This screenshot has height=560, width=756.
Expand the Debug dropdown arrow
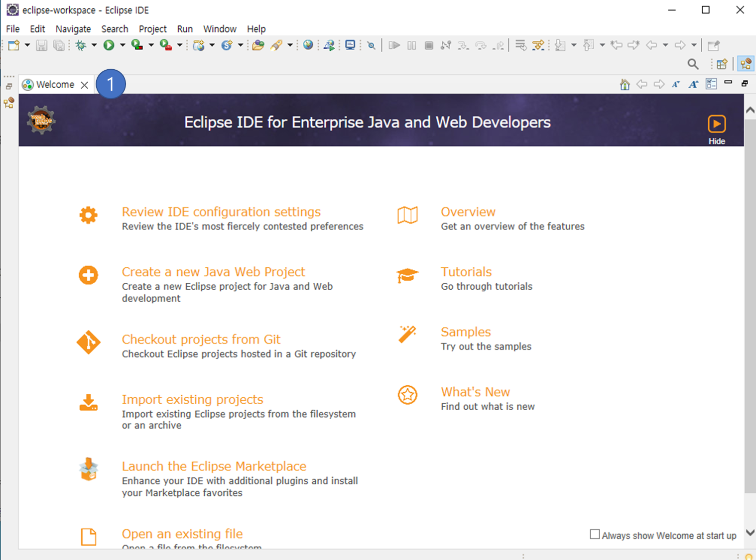pos(94,45)
